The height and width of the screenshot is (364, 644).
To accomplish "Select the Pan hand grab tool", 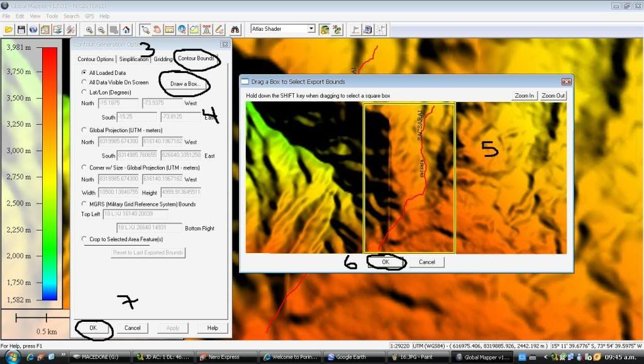I will tap(157, 30).
